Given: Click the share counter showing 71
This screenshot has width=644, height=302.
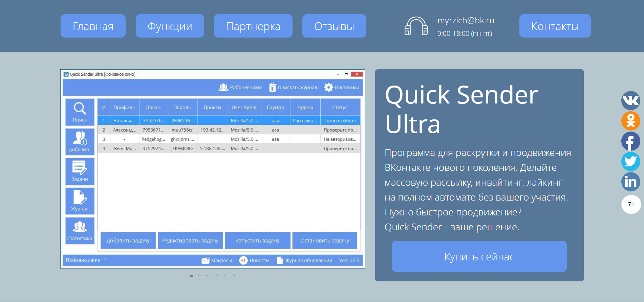Looking at the screenshot, I should pos(631,204).
